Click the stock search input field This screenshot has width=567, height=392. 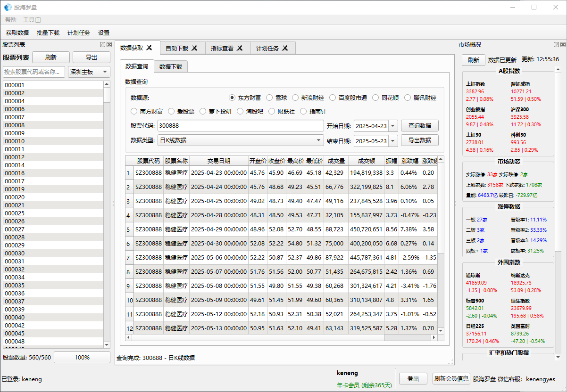point(34,72)
